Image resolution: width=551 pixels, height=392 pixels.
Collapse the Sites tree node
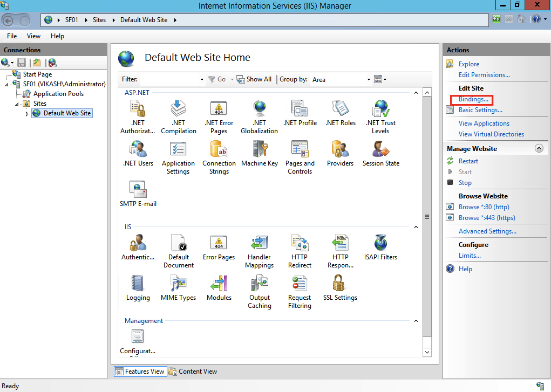point(17,104)
